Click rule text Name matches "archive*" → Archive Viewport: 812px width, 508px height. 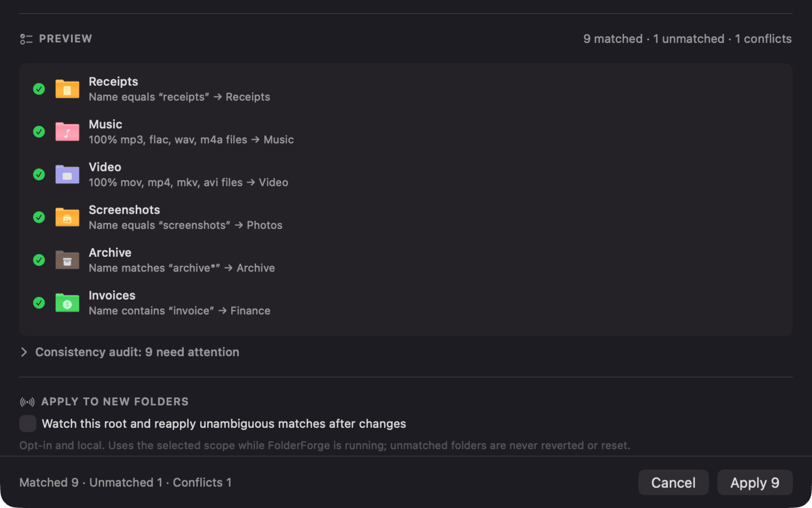coord(182,268)
